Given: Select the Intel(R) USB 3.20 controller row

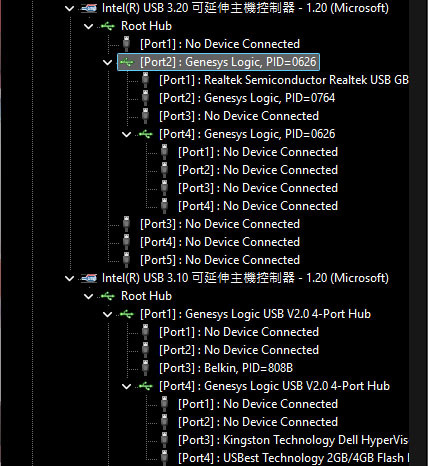Looking at the screenshot, I should (245, 8).
